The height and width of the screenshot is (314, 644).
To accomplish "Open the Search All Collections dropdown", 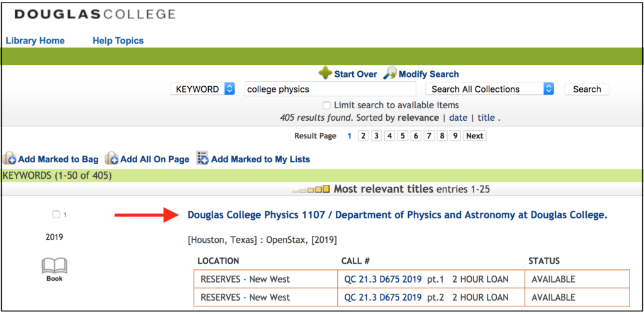I will point(490,89).
